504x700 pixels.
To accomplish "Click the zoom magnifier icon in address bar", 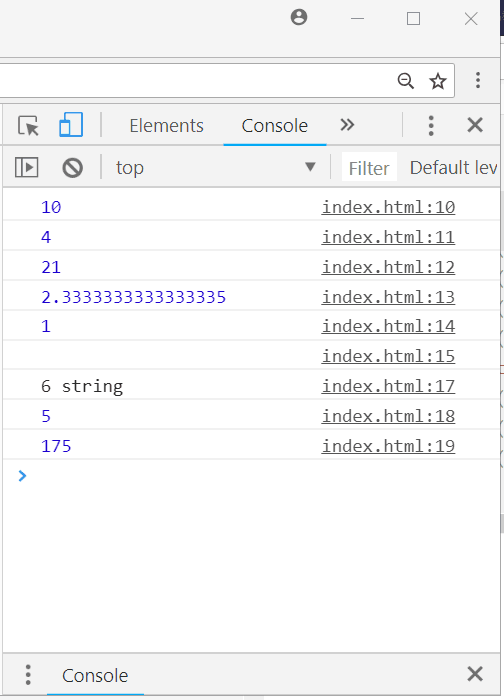I will [x=406, y=81].
